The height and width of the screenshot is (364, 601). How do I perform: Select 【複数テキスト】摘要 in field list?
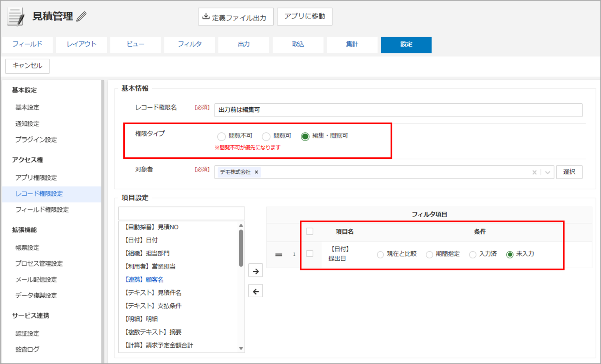point(179,332)
